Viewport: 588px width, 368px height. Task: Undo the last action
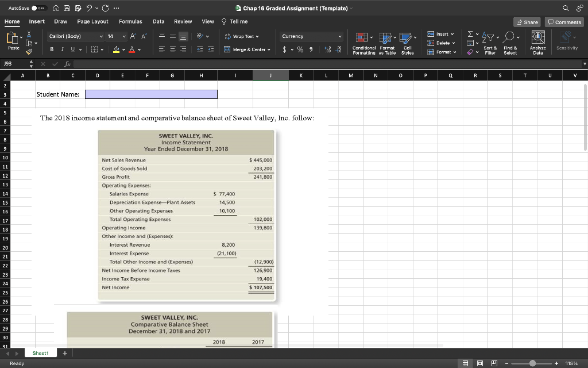pos(89,8)
